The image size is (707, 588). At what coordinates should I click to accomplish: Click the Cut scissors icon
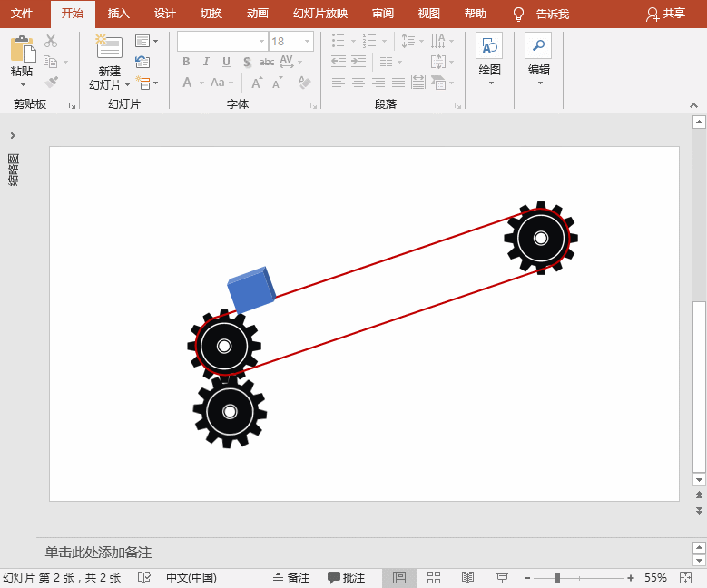(x=51, y=41)
